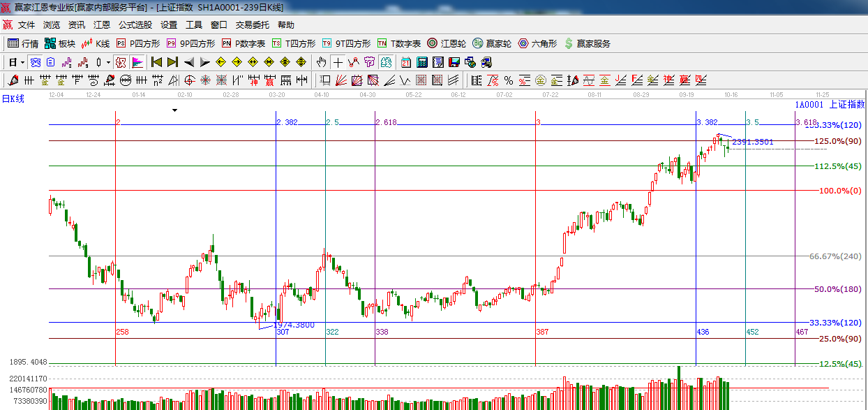
Task: Open the 公式选股 menu
Action: [x=135, y=24]
